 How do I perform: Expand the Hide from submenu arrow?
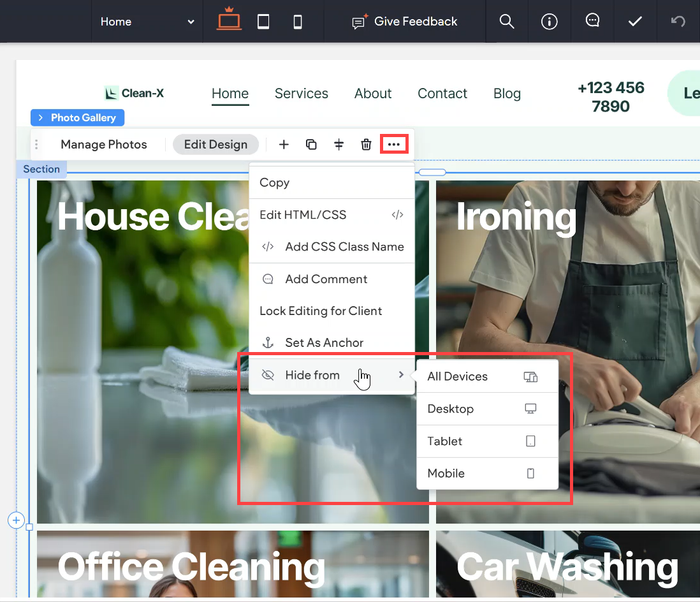coord(402,375)
